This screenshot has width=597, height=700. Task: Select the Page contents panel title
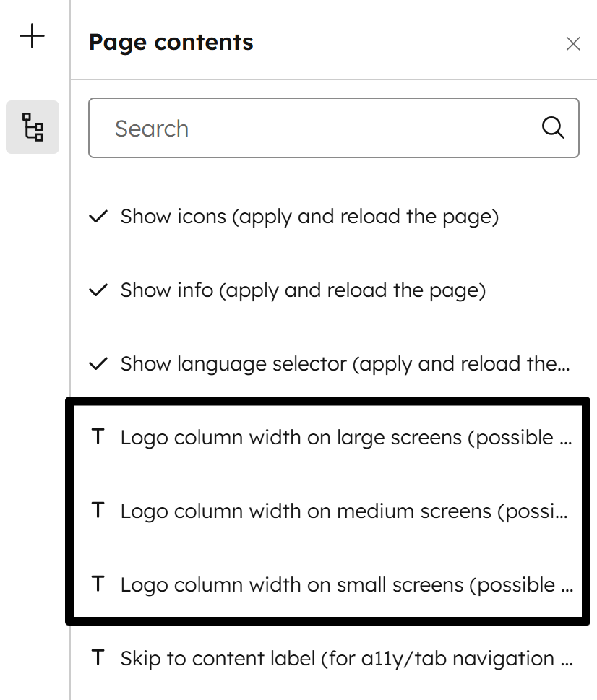171,42
